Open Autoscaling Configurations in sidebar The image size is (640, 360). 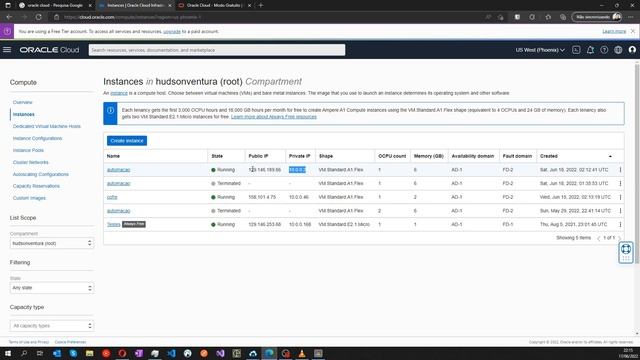tap(41, 174)
